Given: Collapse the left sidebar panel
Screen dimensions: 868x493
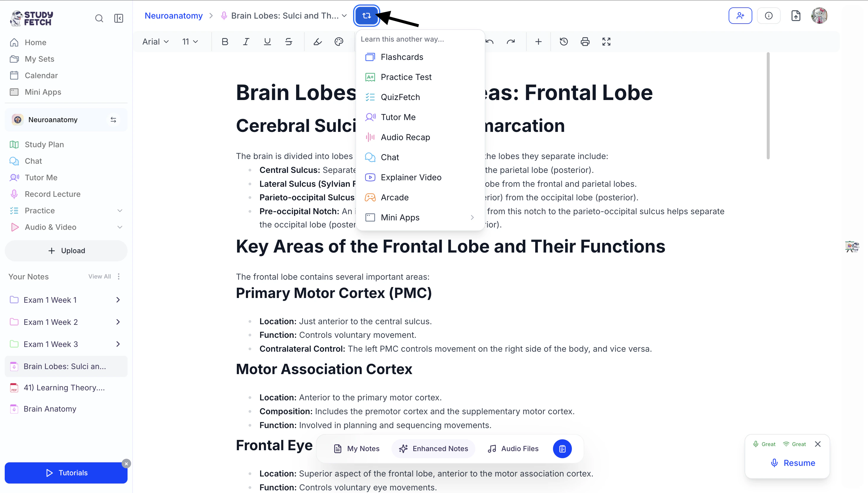Looking at the screenshot, I should [x=119, y=18].
